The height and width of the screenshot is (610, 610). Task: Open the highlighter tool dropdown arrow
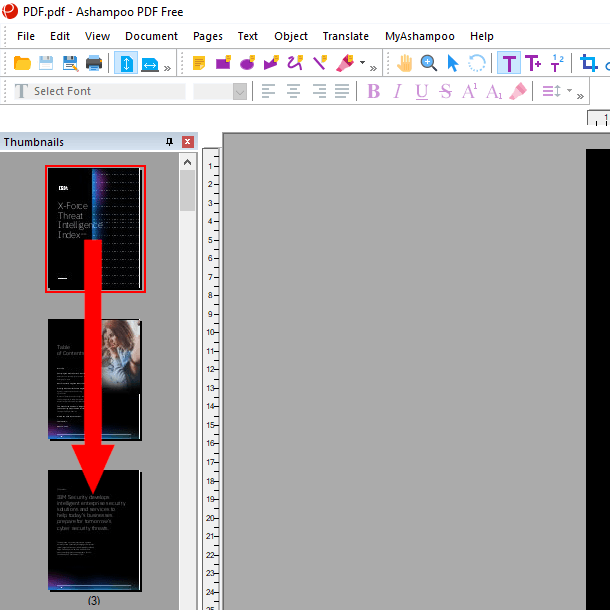362,62
